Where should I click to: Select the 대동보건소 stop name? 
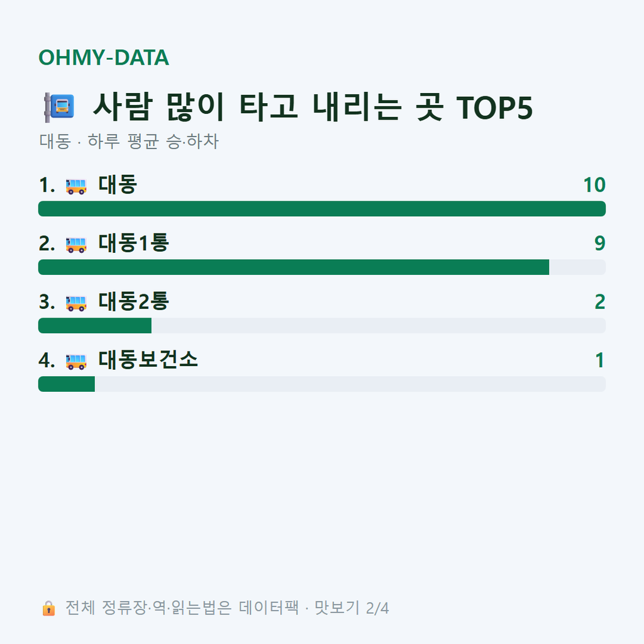[148, 360]
